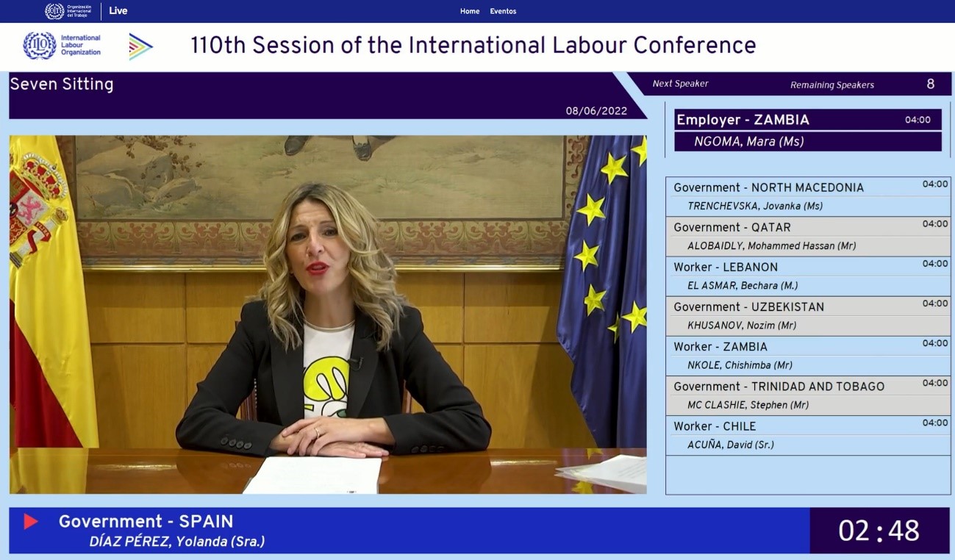This screenshot has height=560, width=955.
Task: Open the ILO logo in top bar
Action: click(69, 11)
